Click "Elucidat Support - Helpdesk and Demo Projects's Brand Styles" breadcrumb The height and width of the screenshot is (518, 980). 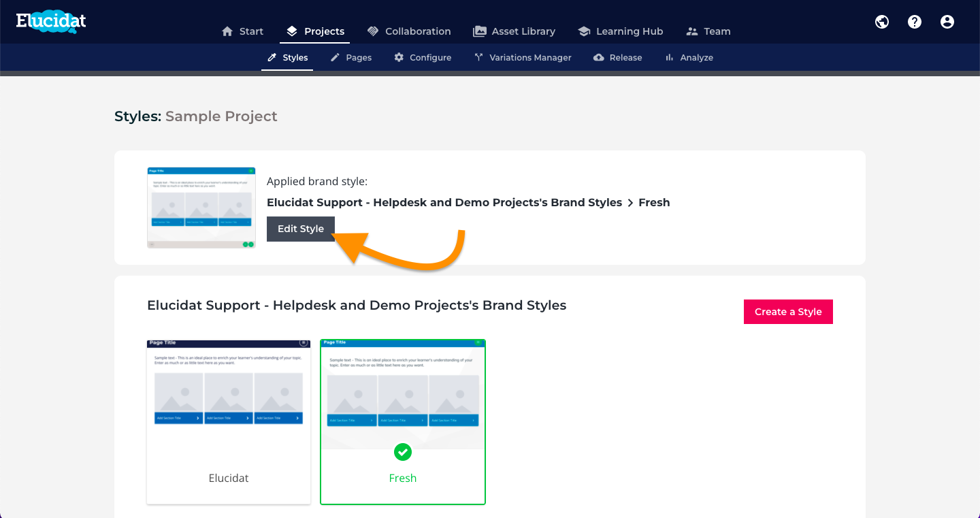[444, 203]
